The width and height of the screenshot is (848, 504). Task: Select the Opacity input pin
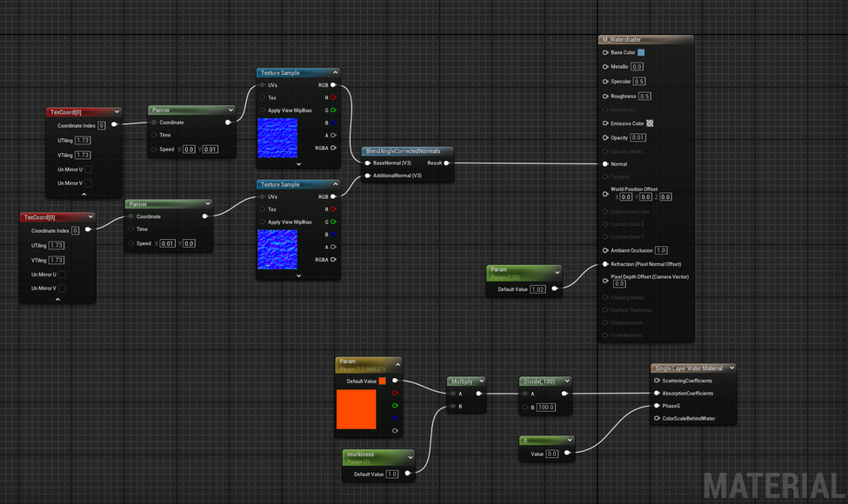pos(605,138)
